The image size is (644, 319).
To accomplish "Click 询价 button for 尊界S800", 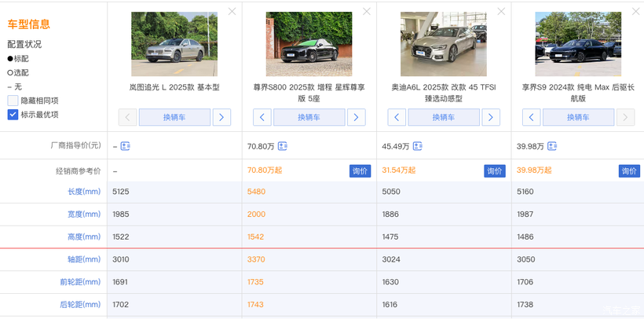I will tap(360, 170).
